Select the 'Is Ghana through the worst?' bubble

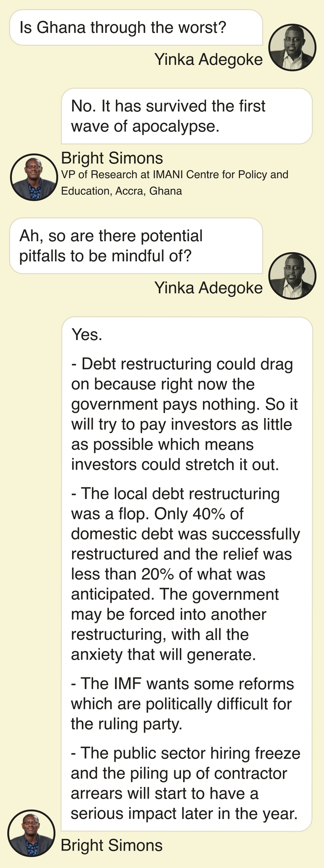click(x=136, y=27)
